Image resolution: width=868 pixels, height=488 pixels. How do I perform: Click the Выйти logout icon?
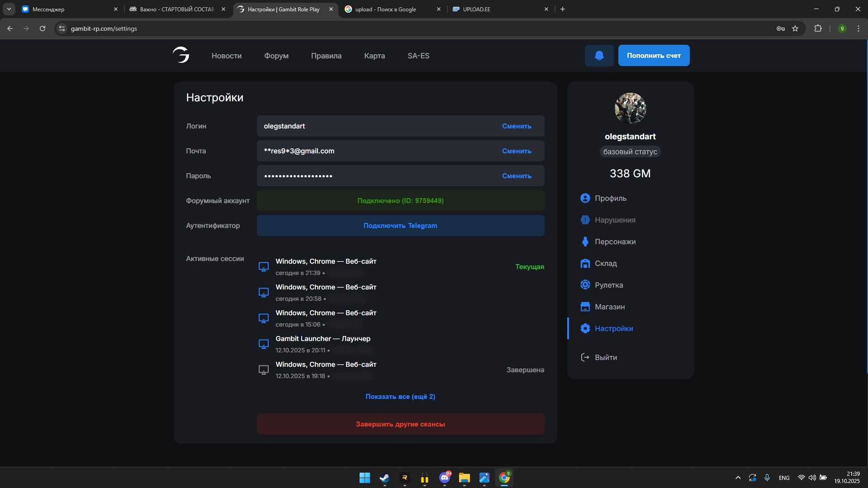pyautogui.click(x=585, y=357)
